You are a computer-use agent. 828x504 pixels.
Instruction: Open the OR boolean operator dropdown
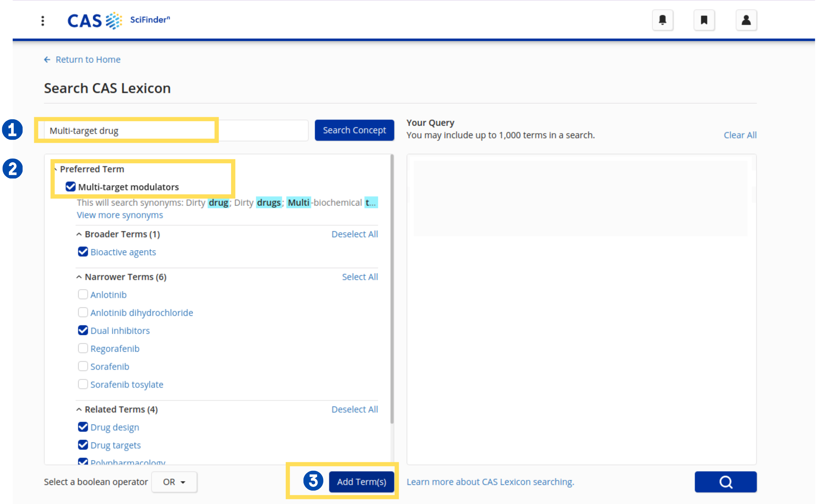click(174, 482)
